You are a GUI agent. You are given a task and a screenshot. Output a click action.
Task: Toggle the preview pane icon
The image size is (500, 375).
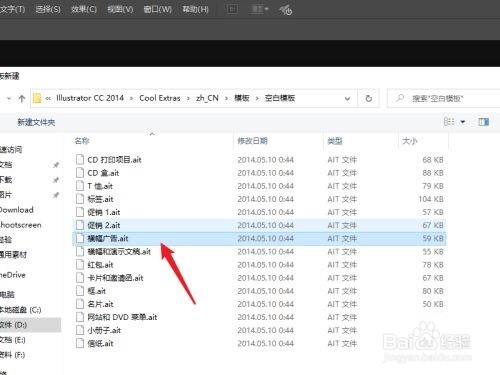[483, 122]
